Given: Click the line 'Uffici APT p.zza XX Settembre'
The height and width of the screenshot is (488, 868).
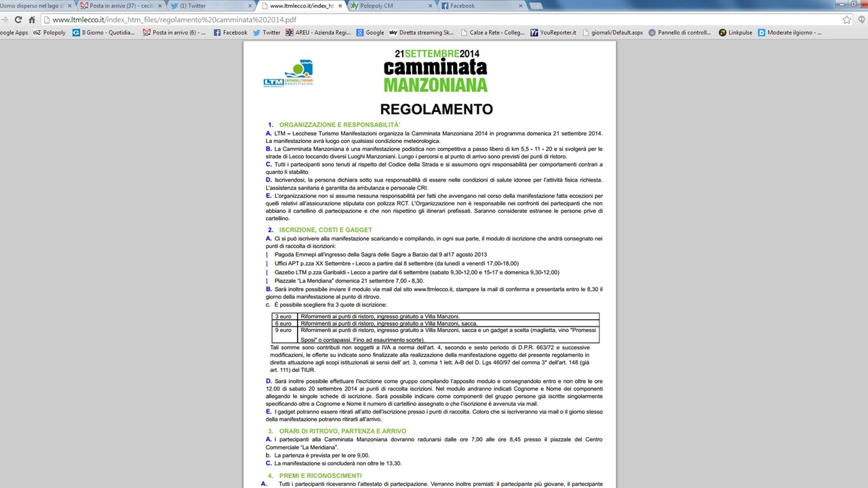Looking at the screenshot, I should point(397,264).
